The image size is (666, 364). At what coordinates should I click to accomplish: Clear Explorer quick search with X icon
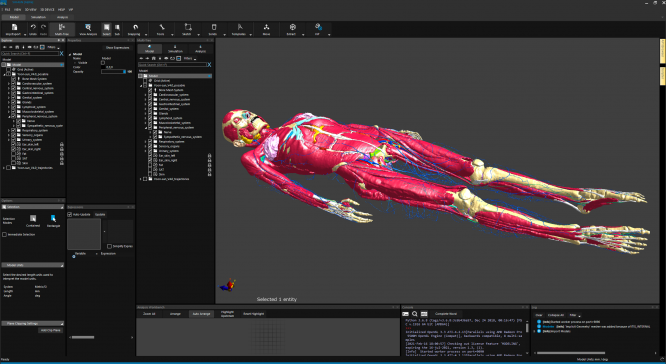pos(62,54)
